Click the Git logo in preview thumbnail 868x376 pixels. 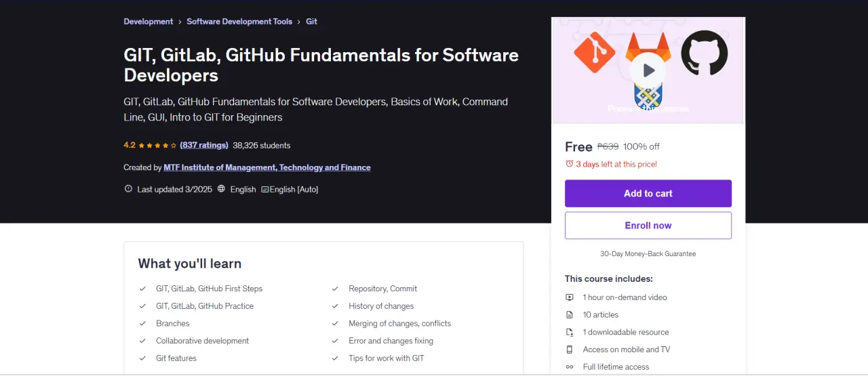(x=595, y=52)
